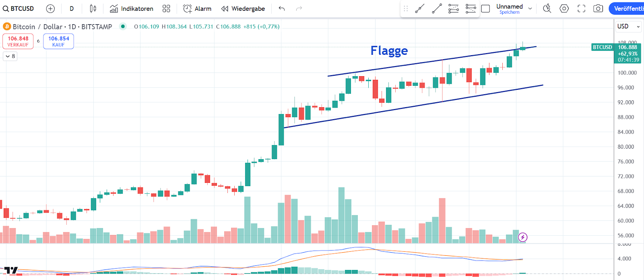Enter fullscreen mode
Screen dimensions: 644x280
[x=581, y=8]
